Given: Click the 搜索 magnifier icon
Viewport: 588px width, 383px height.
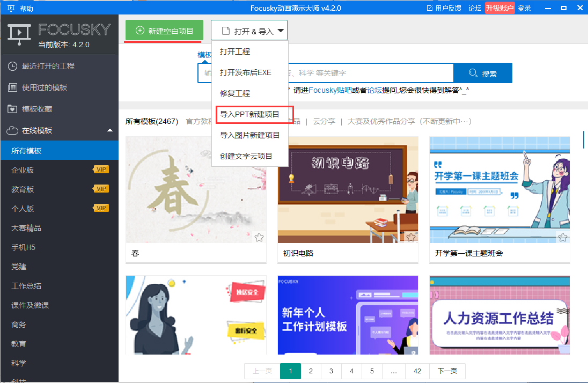Looking at the screenshot, I should [x=472, y=72].
